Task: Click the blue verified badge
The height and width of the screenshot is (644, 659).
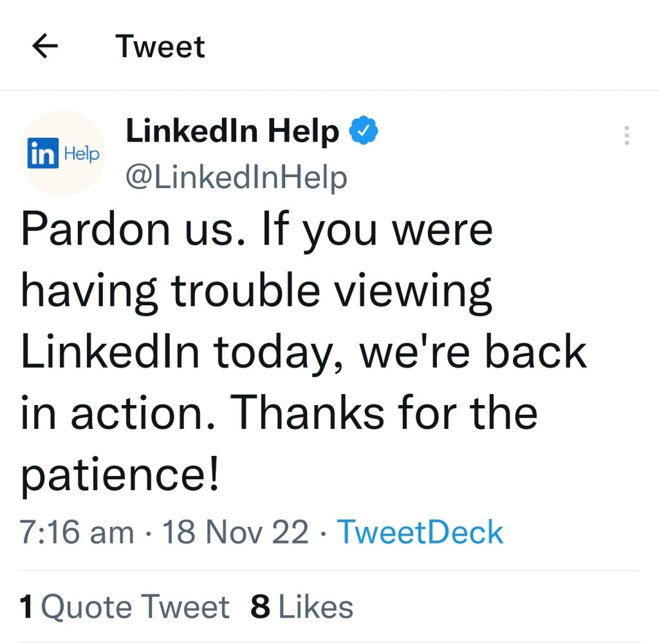Action: click(364, 131)
